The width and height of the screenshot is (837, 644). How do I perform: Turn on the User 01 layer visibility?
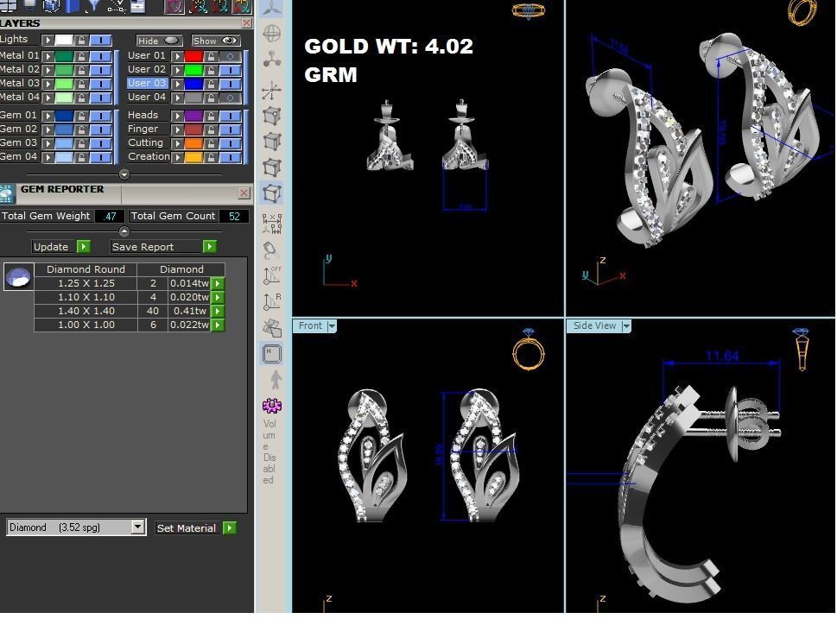230,56
